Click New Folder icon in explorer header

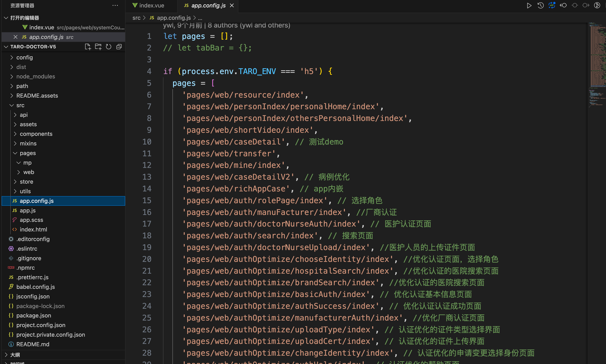coord(98,47)
